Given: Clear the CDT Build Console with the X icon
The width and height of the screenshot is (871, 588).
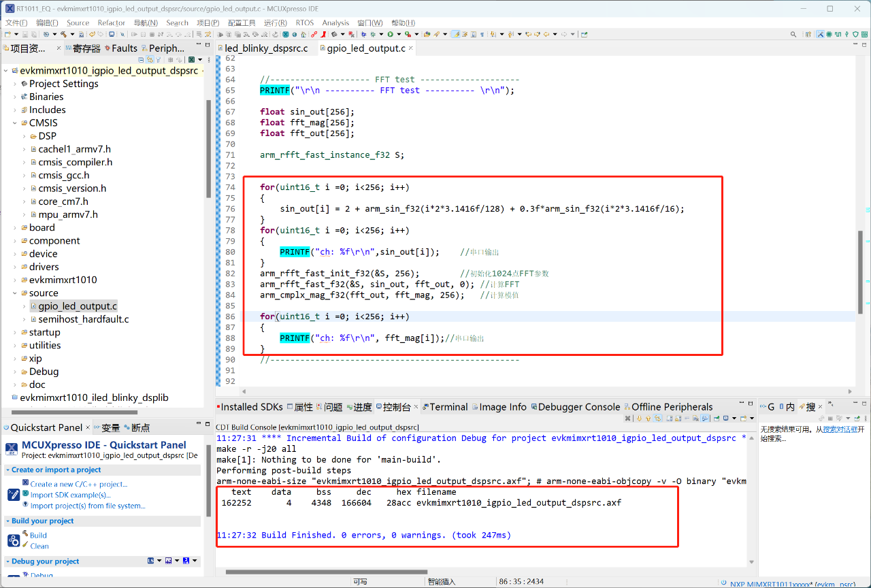Looking at the screenshot, I should 628,418.
